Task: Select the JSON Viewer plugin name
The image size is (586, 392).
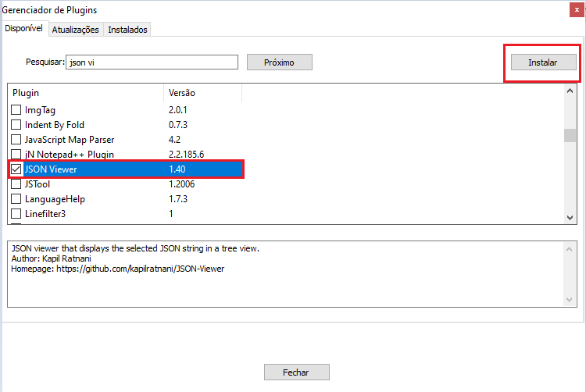Action: point(51,169)
